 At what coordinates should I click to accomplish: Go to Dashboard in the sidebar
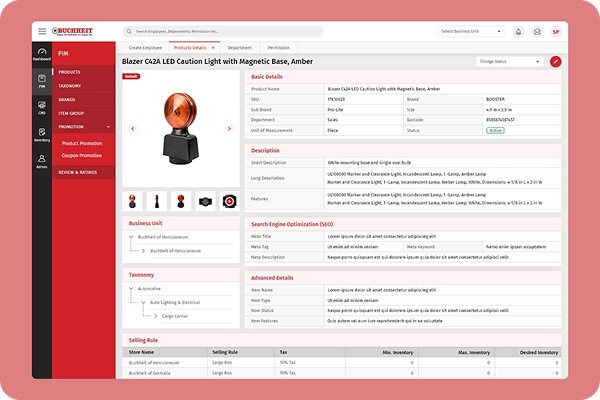(x=42, y=55)
